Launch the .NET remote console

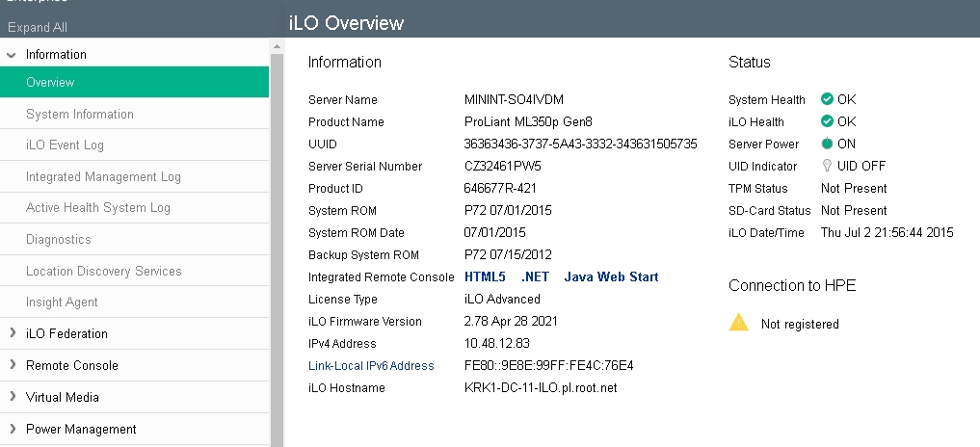pyautogui.click(x=535, y=276)
